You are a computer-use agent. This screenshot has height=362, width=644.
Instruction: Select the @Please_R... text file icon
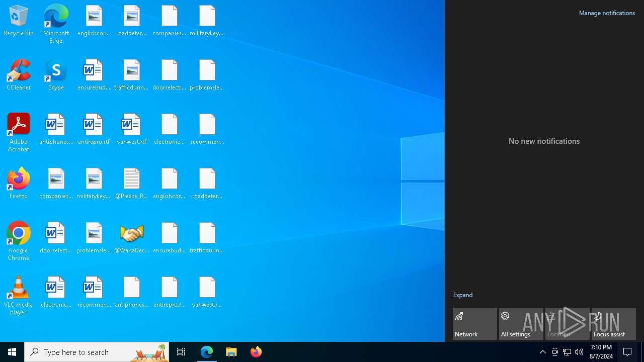(132, 184)
